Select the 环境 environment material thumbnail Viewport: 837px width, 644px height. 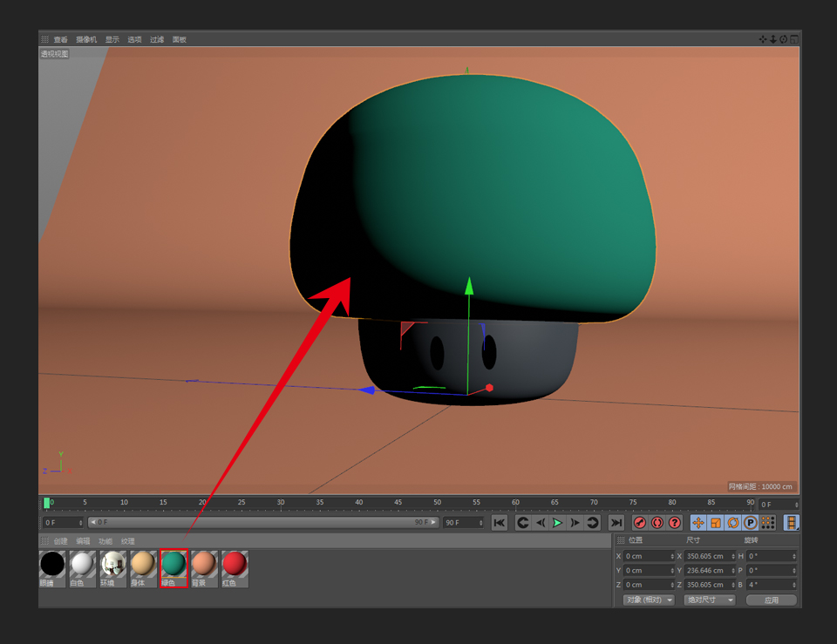point(113,565)
